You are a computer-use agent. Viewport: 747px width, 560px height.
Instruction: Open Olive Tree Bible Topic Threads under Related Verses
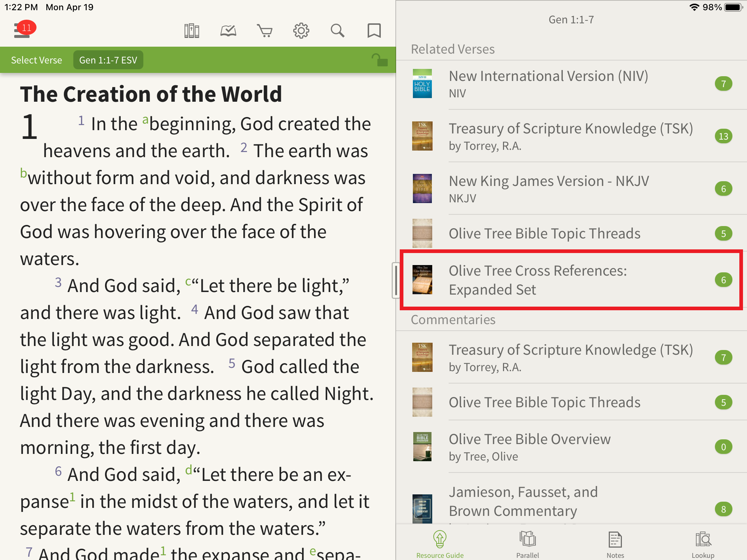(x=572, y=233)
